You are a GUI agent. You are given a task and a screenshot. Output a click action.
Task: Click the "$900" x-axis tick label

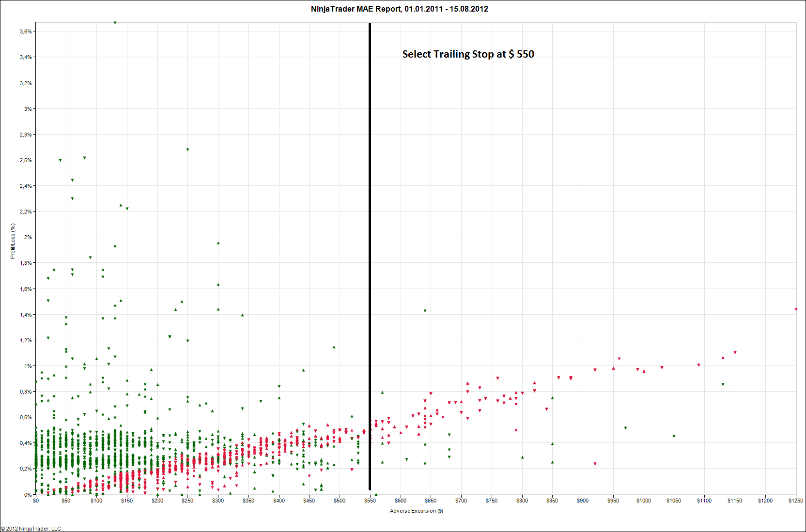[x=583, y=501]
